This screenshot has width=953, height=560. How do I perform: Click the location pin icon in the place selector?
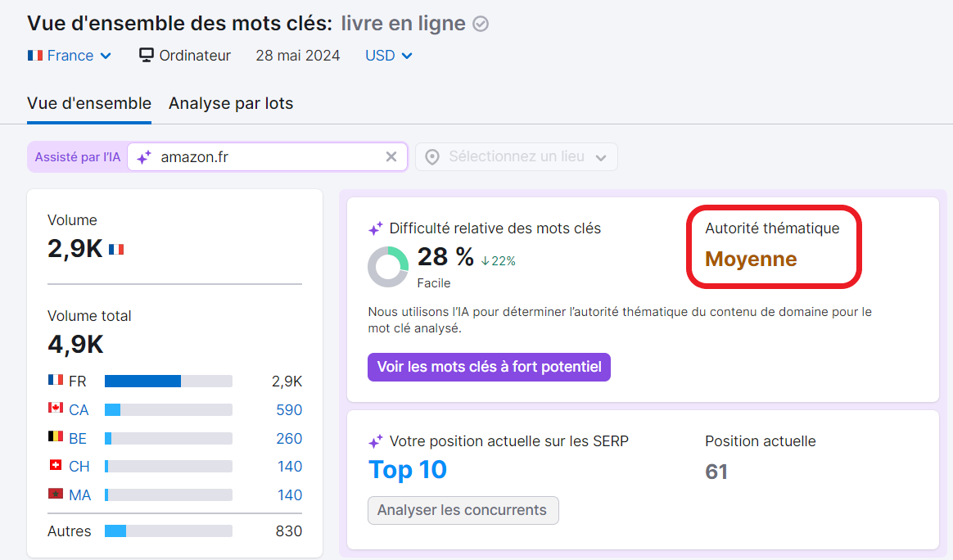coord(431,156)
